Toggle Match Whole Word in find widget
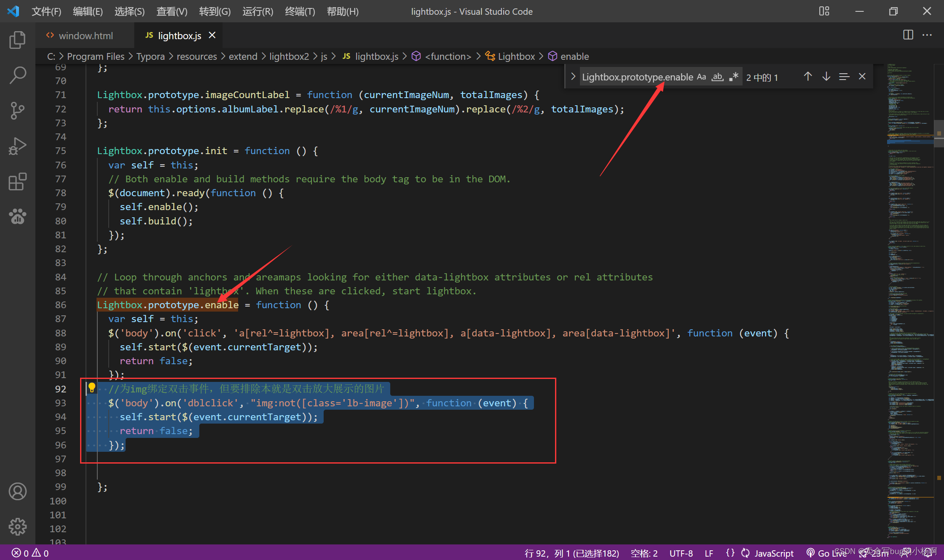 (717, 77)
